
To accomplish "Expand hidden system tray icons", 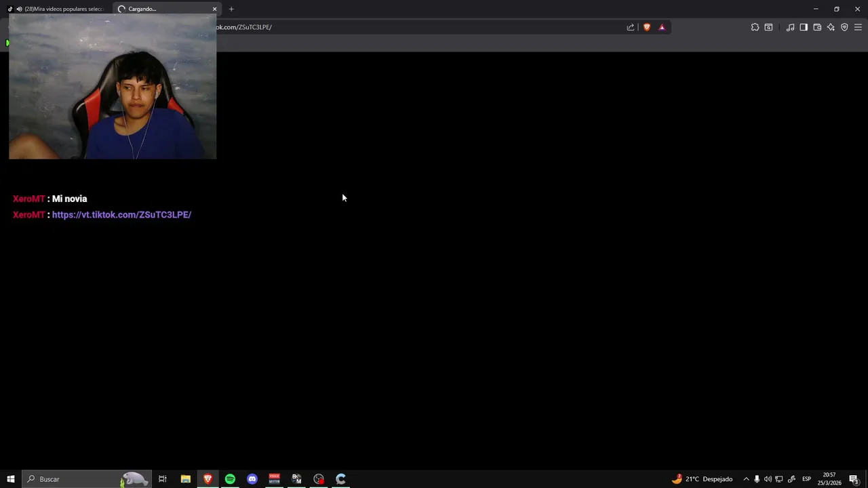I will point(746,479).
